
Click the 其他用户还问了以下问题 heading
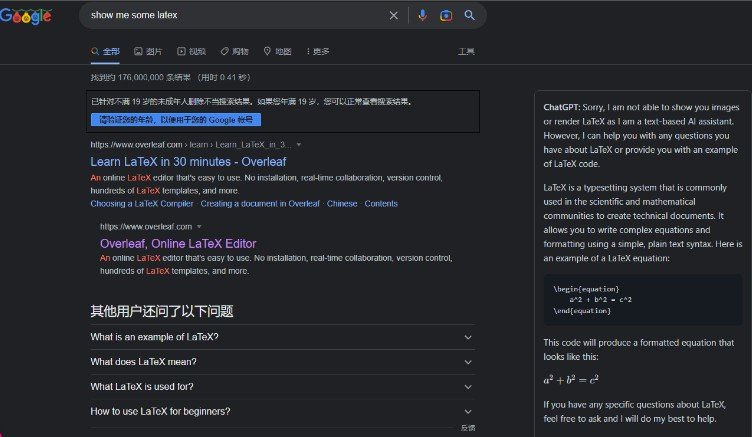coord(162,311)
